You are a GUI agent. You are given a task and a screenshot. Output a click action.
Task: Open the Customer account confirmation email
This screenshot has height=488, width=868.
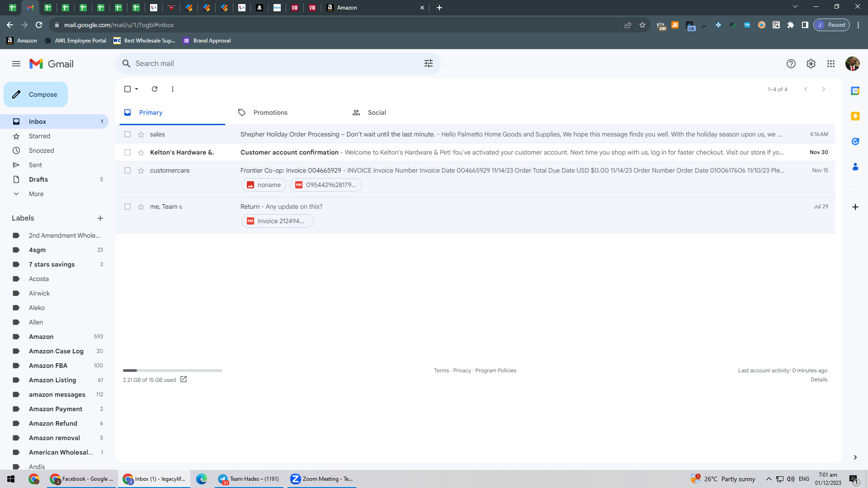[475, 152]
